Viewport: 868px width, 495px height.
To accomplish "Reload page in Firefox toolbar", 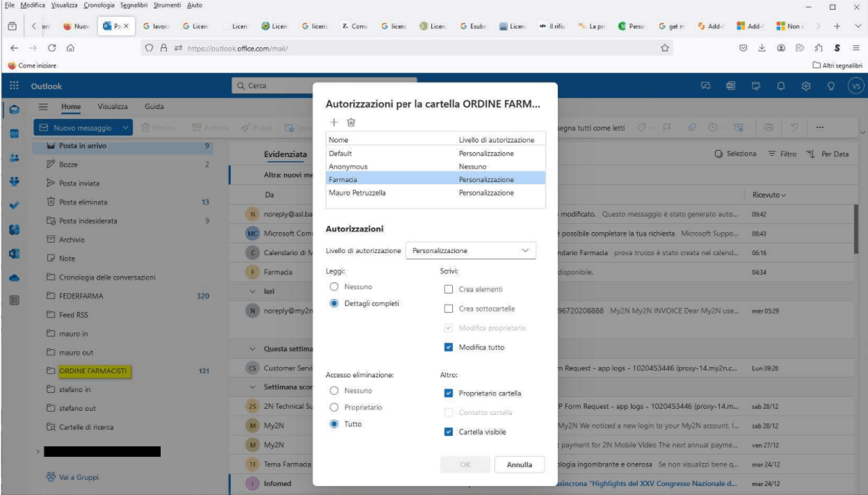I will click(x=52, y=48).
